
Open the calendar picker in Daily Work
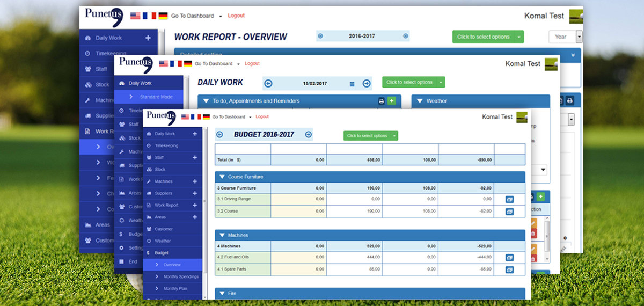click(x=352, y=84)
